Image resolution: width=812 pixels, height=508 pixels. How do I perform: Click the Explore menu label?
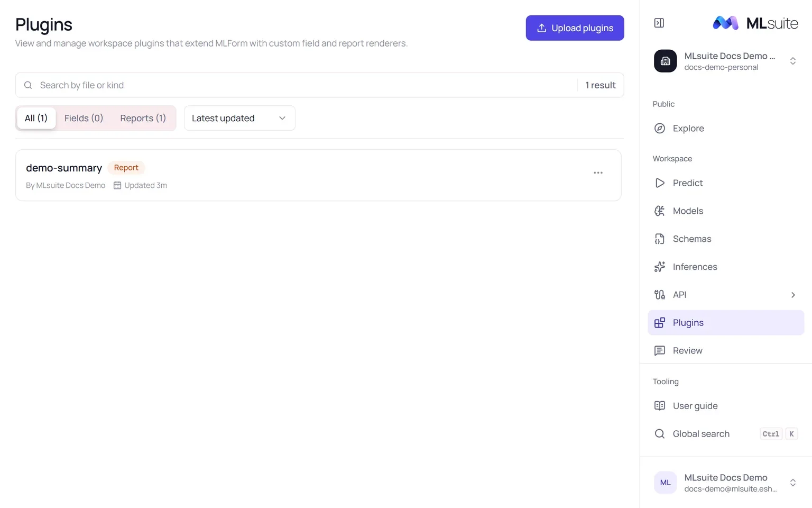coord(688,129)
